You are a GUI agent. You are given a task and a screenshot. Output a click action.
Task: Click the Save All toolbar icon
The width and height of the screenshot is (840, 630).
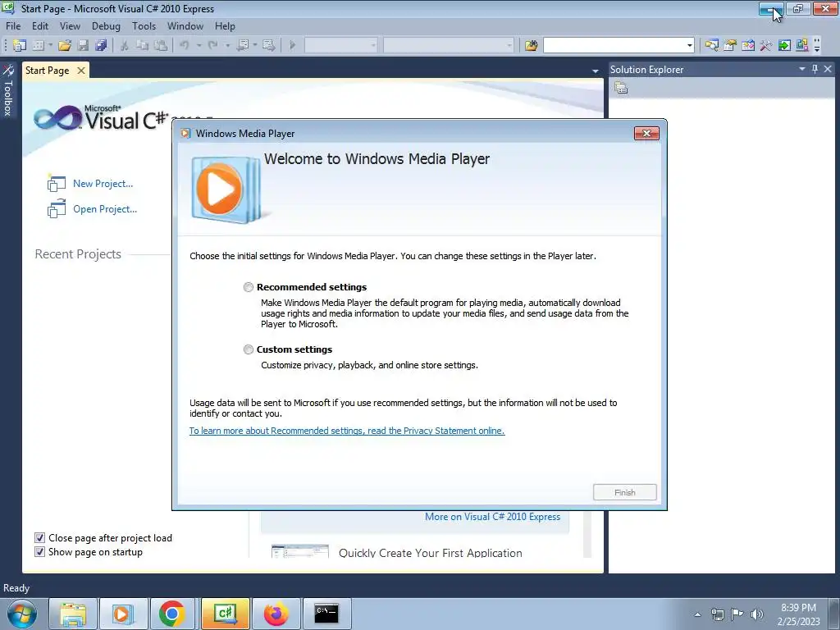[101, 46]
